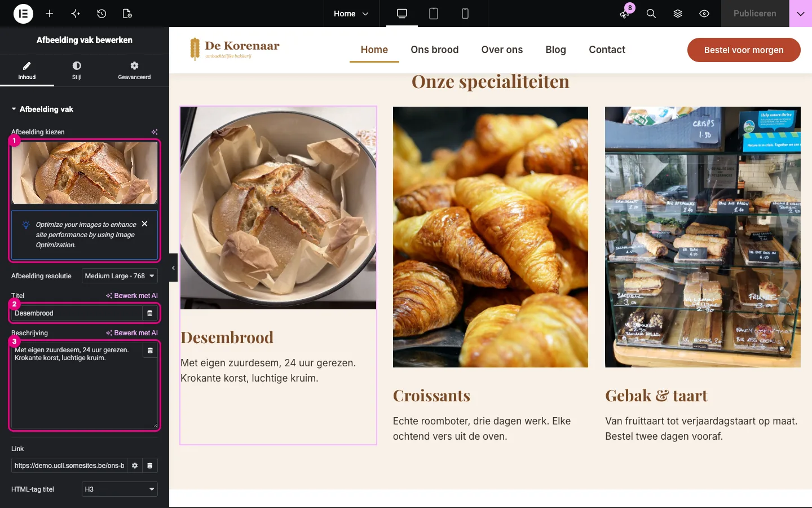Image resolution: width=812 pixels, height=508 pixels.
Task: Click the De Korenaar logo
Action: tap(235, 49)
